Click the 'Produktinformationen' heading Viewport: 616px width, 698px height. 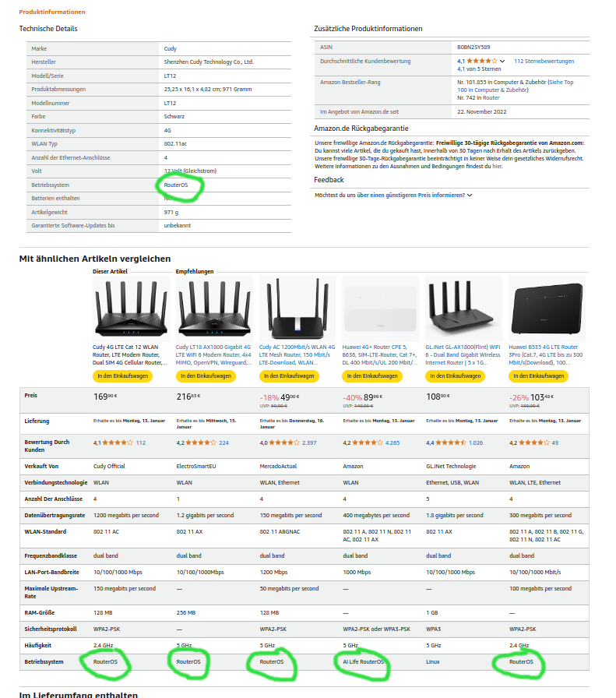click(52, 12)
